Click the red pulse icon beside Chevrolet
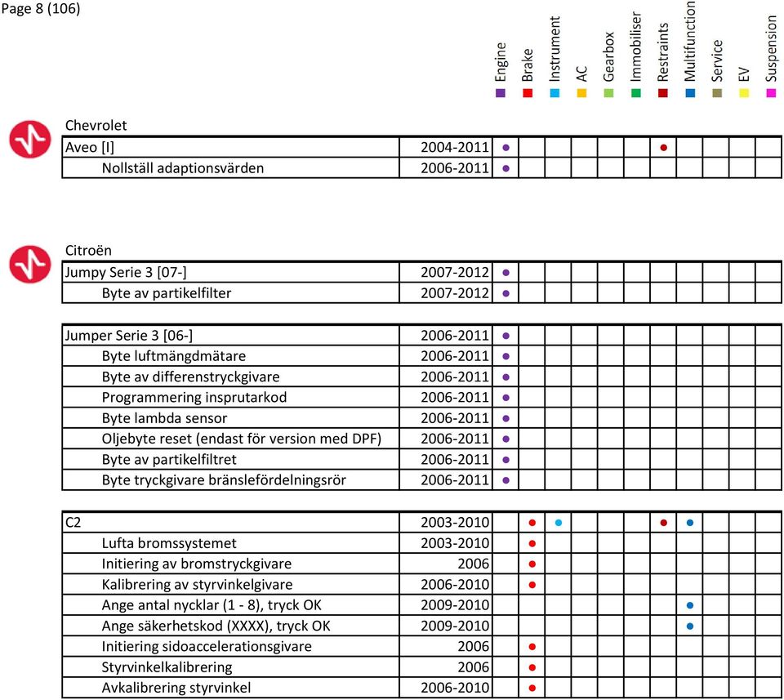Viewport: 784px width, 700px height. pyautogui.click(x=30, y=139)
